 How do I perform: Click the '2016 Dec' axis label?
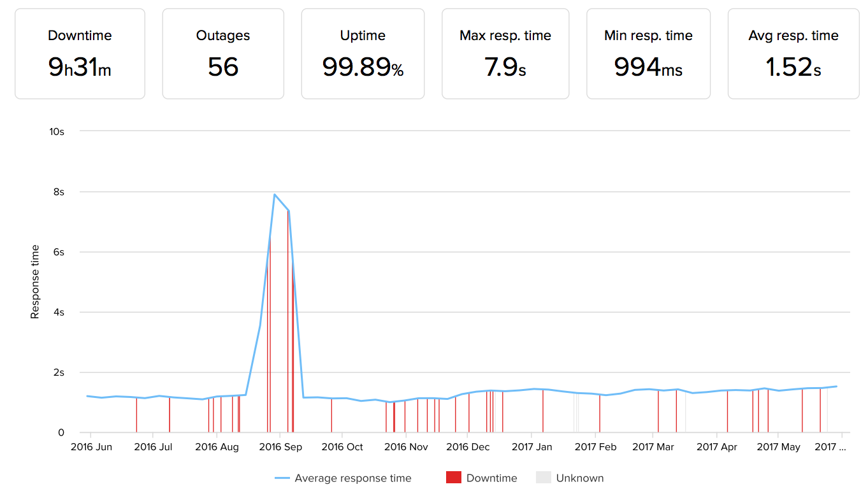pos(468,447)
